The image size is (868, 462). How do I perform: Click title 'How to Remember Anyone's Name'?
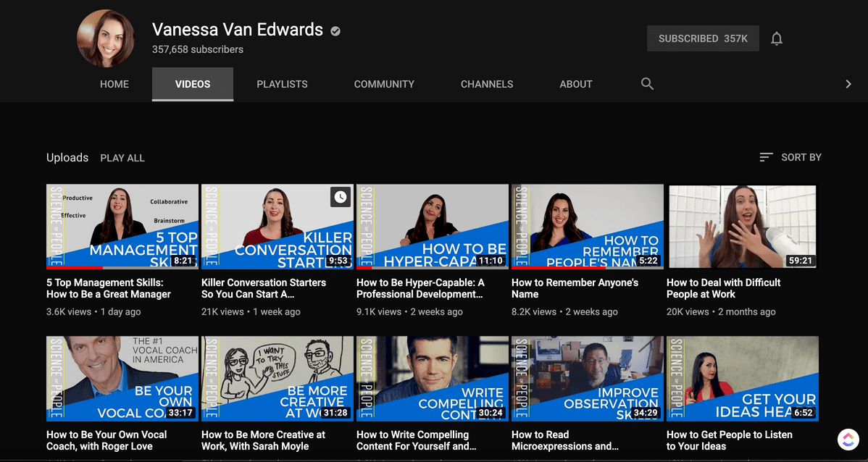pos(575,288)
